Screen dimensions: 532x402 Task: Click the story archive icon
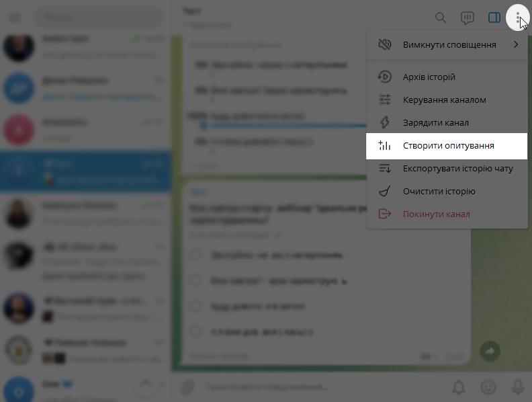pos(385,77)
